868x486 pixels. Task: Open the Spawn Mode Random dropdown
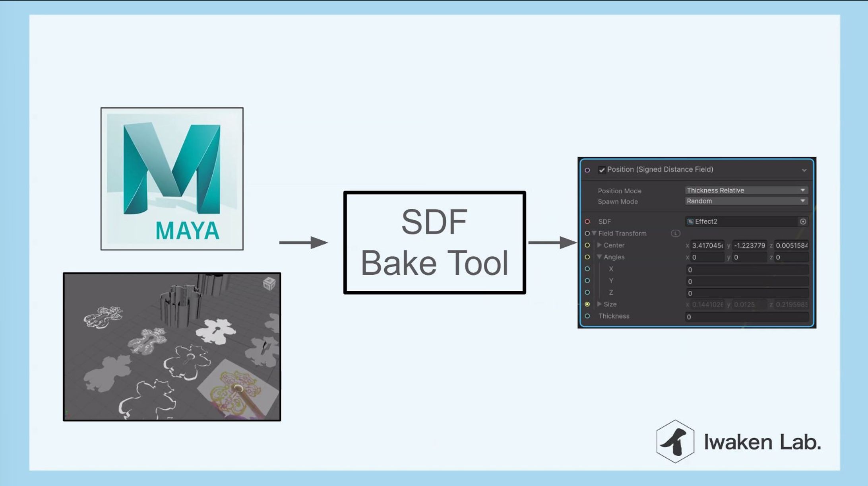coord(746,201)
